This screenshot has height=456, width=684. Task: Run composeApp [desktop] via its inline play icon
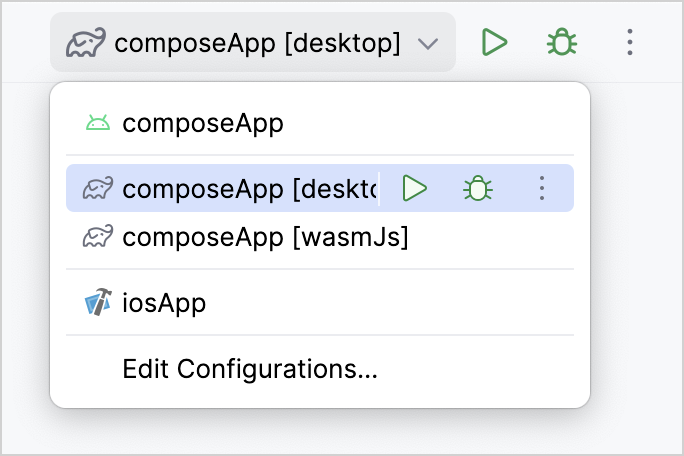[415, 188]
